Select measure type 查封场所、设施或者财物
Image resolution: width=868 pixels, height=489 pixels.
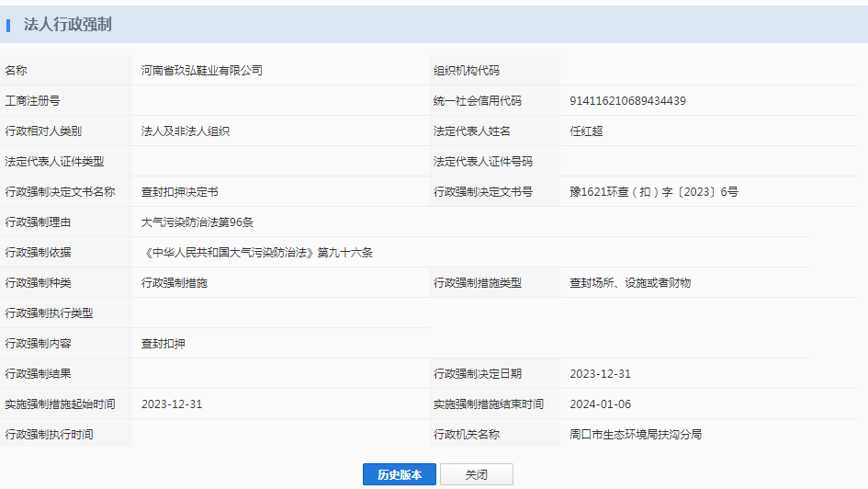(x=630, y=283)
